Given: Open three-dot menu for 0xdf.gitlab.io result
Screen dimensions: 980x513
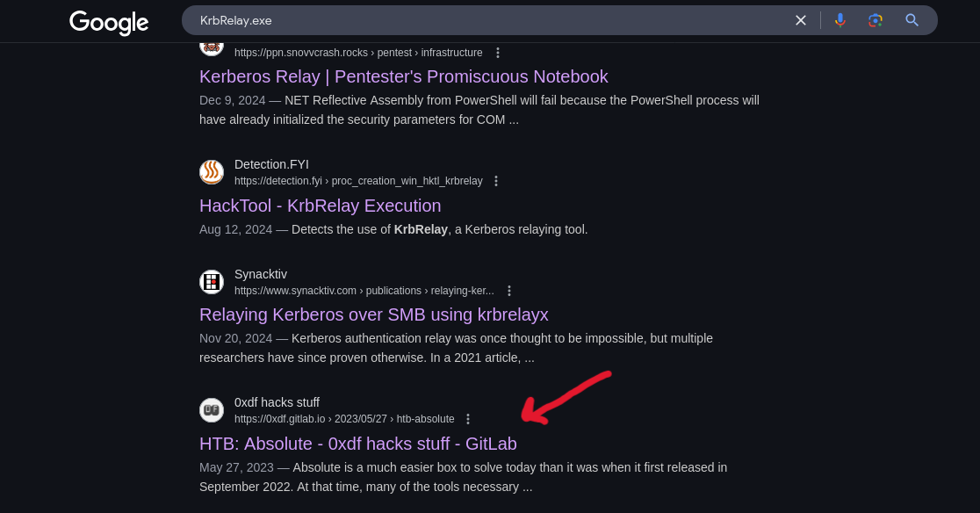Looking at the screenshot, I should point(467,419).
